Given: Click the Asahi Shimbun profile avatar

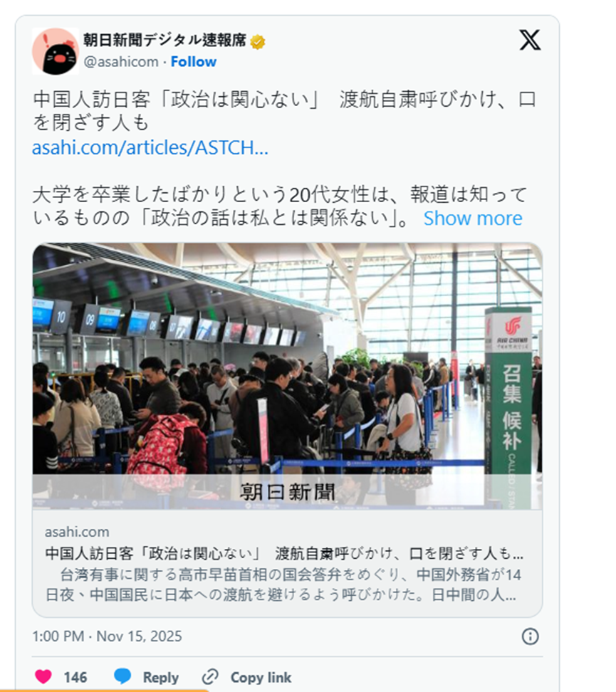Looking at the screenshot, I should tap(56, 51).
